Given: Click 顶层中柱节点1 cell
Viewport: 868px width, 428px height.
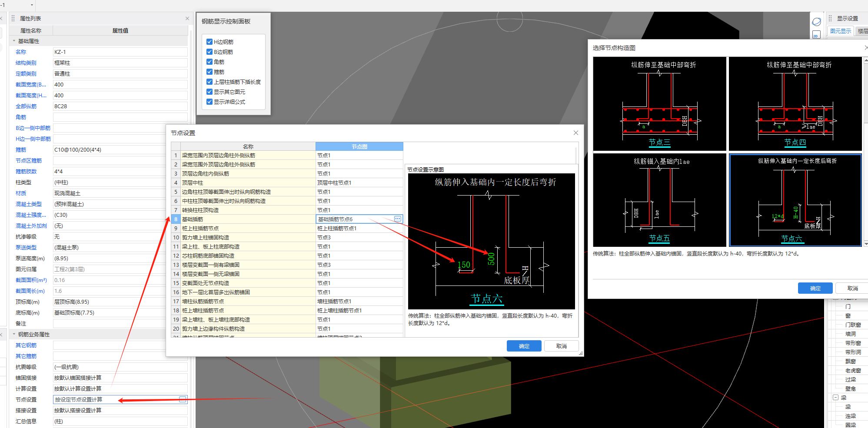Looking at the screenshot, I should point(359,182).
